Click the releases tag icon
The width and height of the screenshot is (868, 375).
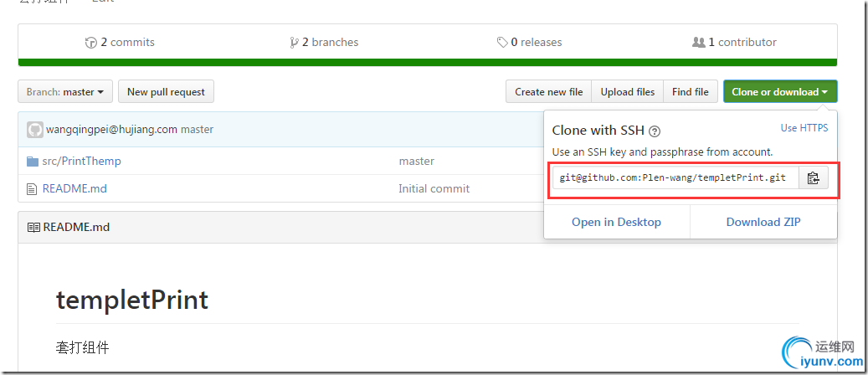pos(502,43)
